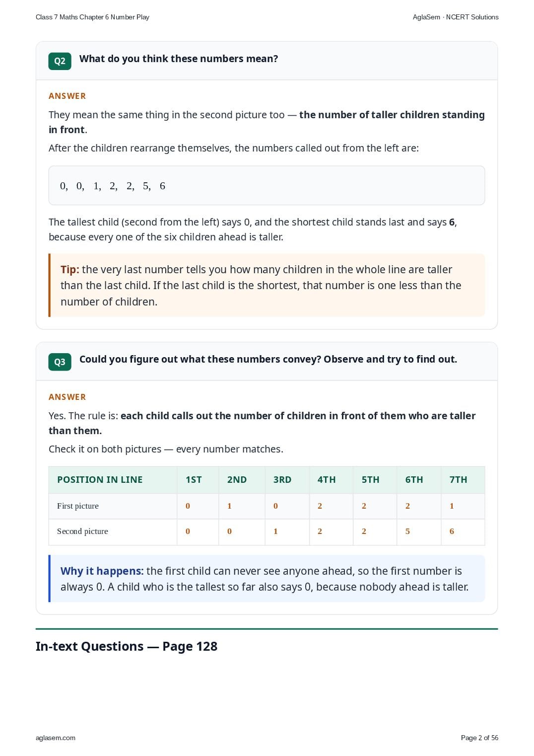Viewport: 534px width, 756px height.
Task: Click value 6 in the 7TH column
Action: (x=452, y=531)
